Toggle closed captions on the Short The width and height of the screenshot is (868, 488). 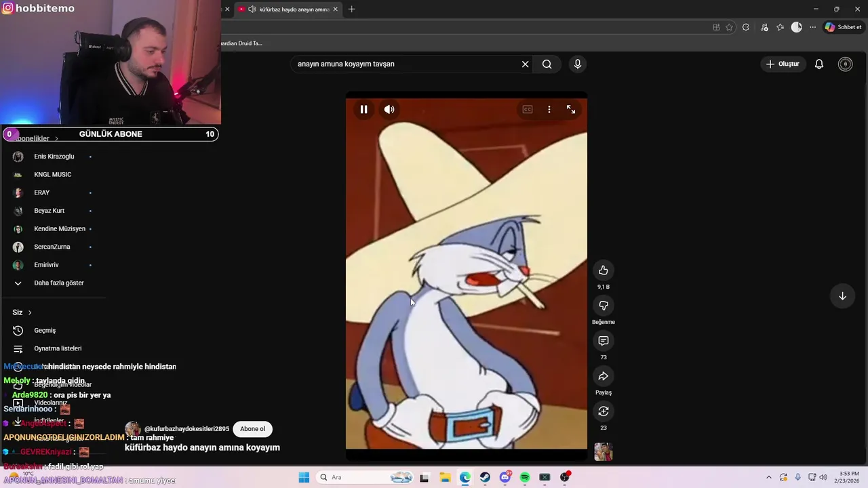click(x=528, y=109)
